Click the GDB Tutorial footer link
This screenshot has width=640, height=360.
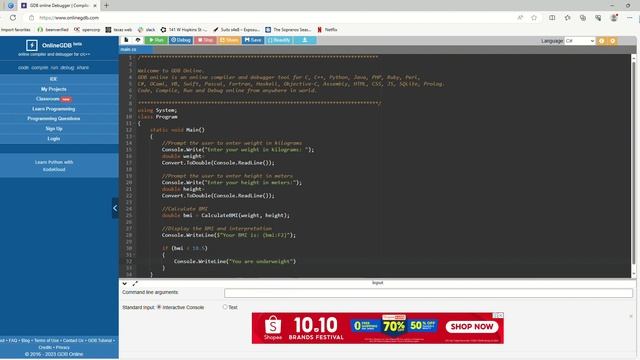coord(100,340)
